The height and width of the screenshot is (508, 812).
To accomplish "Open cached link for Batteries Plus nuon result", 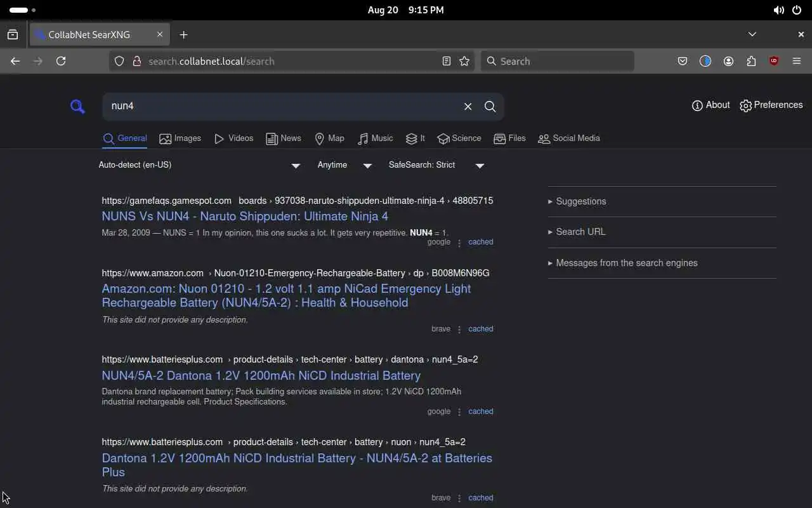I will click(481, 498).
